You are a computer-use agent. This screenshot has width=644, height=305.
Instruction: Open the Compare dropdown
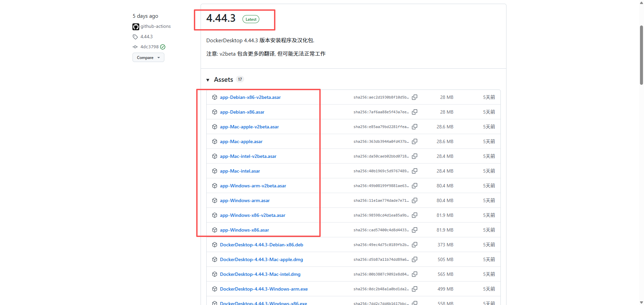coord(148,58)
